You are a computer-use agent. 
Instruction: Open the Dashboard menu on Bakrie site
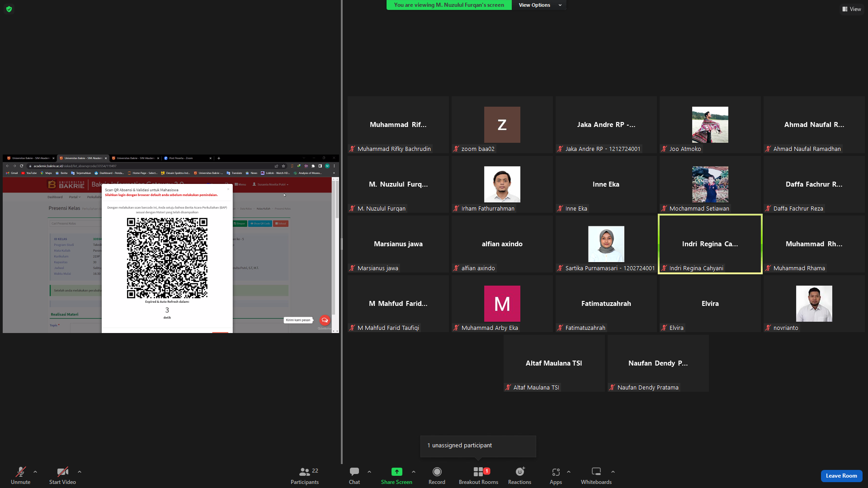[x=55, y=197]
